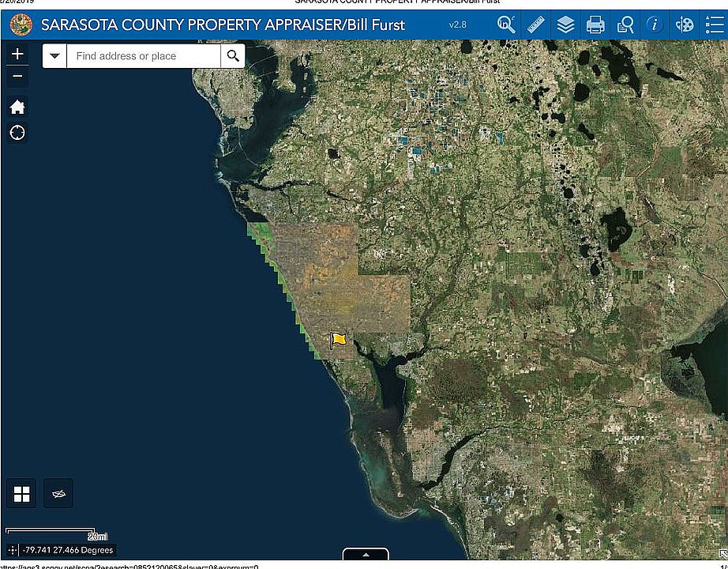Click the Find address or place field
The height and width of the screenshot is (569, 728).
(x=144, y=56)
